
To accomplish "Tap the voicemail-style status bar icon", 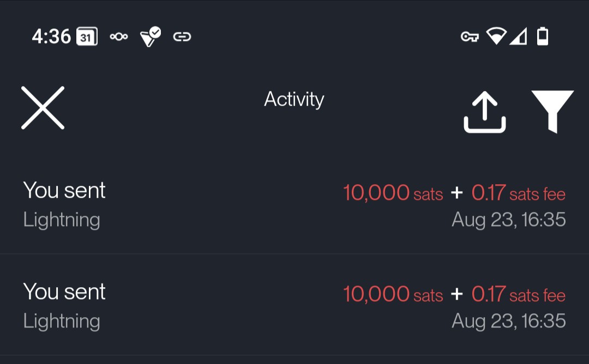I will [119, 37].
